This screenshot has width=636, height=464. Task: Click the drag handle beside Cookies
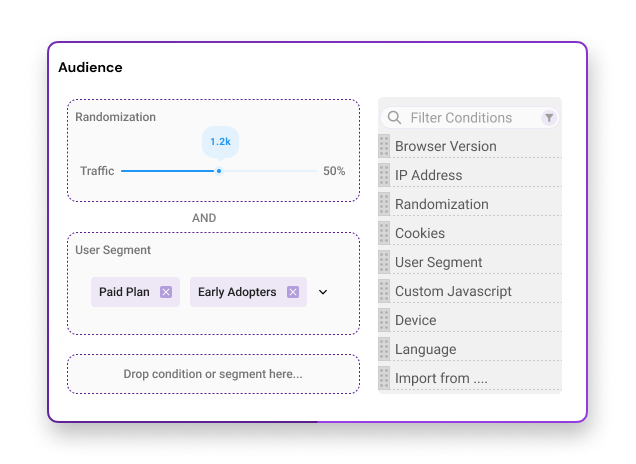point(384,233)
